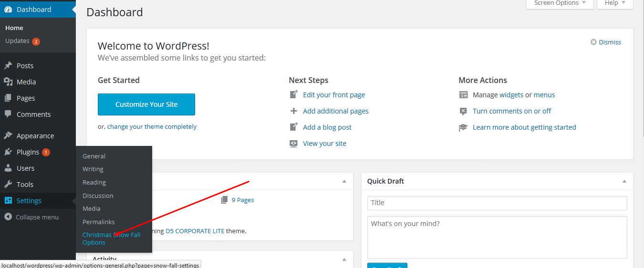Click the 9 Pages link

(x=242, y=200)
